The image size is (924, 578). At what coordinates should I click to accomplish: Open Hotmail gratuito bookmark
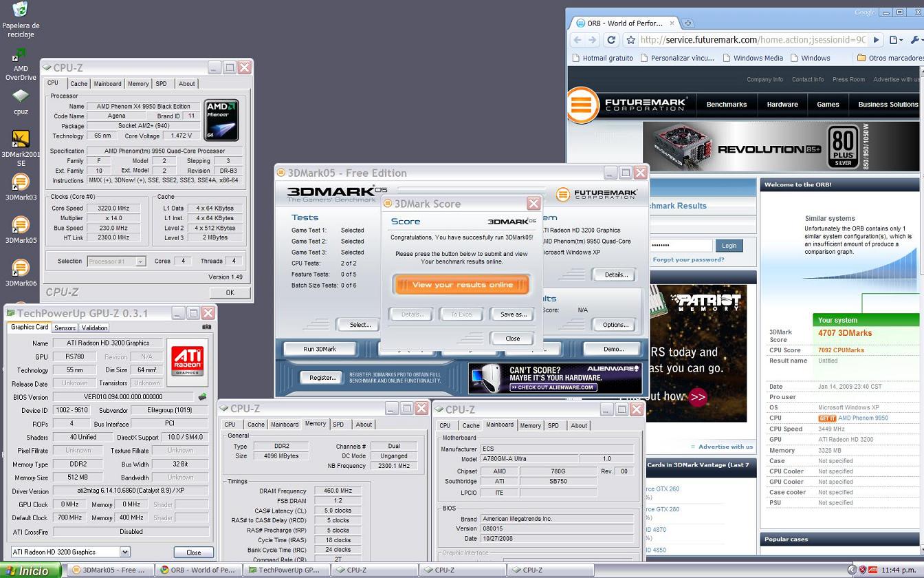[602, 58]
